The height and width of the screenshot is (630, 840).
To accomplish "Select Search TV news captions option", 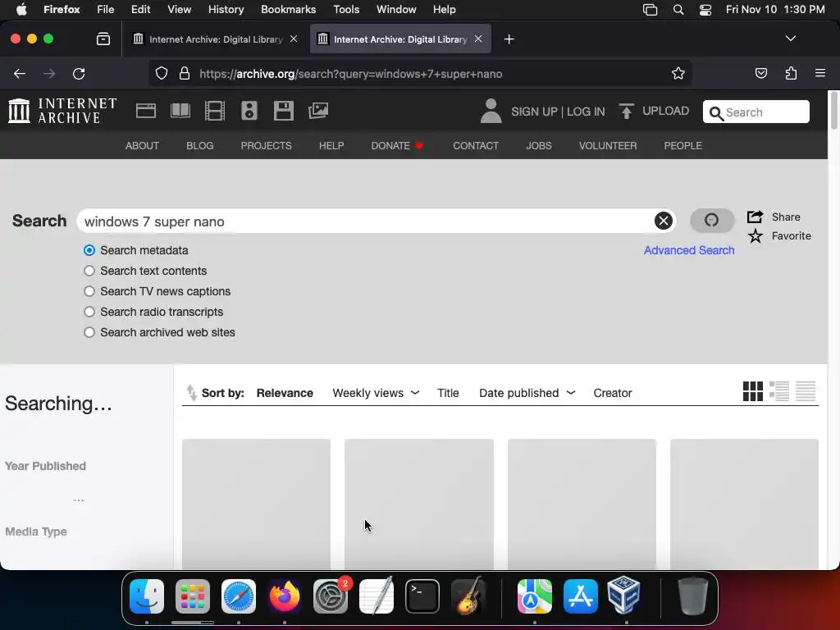I will (x=89, y=291).
